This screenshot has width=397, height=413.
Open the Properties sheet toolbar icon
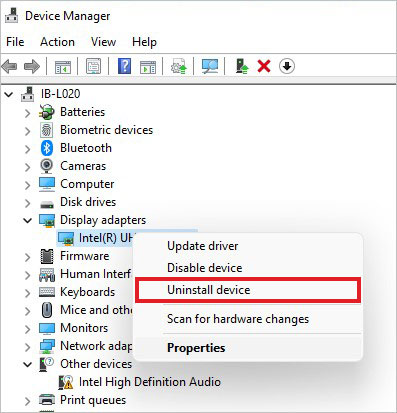[x=94, y=66]
